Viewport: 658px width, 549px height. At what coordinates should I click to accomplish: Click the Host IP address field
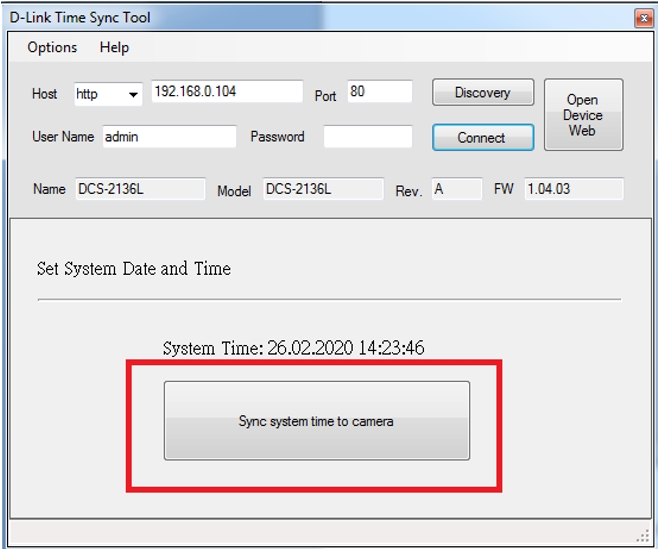point(226,92)
